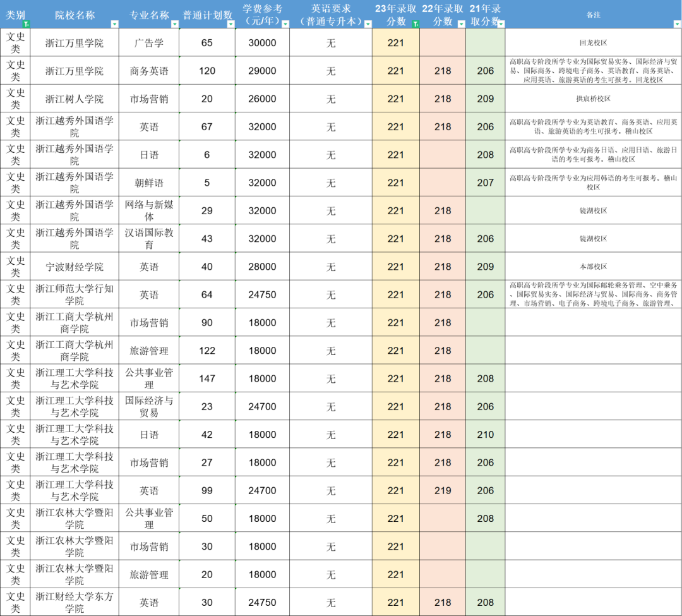Open the 21年录取分数 column filter dropdown

pos(501,24)
